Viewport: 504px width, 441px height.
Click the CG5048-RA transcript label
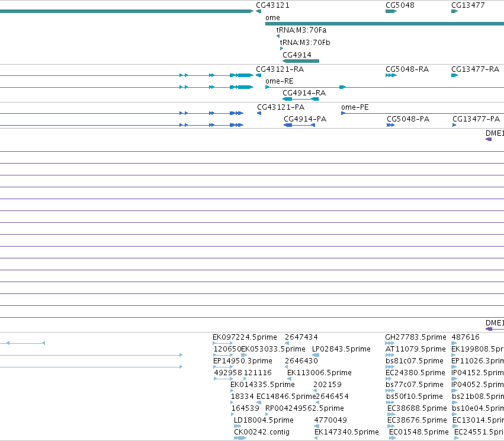407,69
